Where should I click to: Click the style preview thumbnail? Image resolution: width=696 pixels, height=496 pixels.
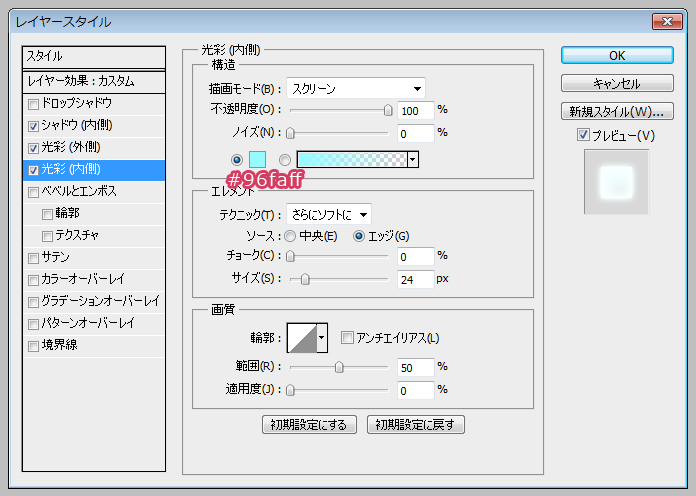pyautogui.click(x=617, y=182)
